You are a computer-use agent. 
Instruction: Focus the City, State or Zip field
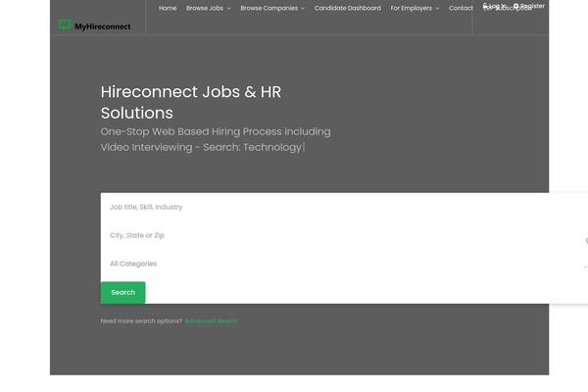click(344, 235)
